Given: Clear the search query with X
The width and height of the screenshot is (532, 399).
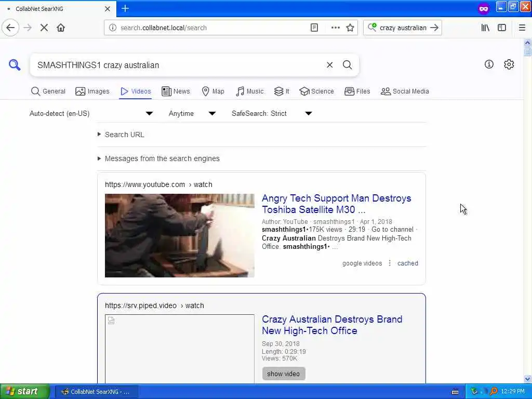Looking at the screenshot, I should click(x=329, y=65).
